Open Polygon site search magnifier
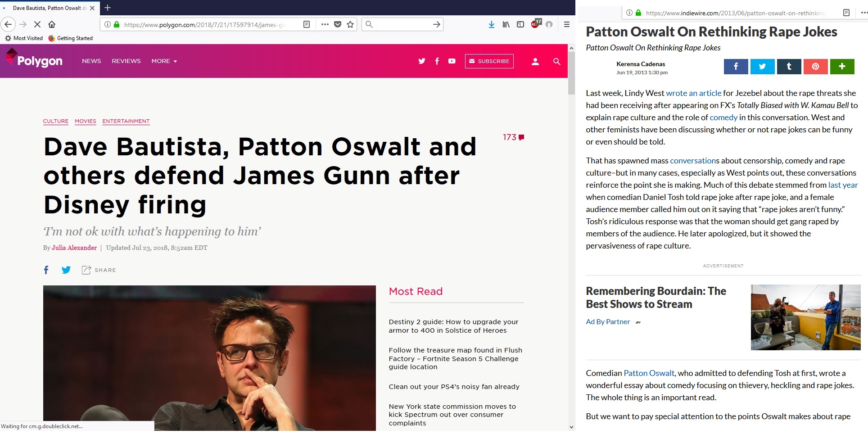 [556, 62]
